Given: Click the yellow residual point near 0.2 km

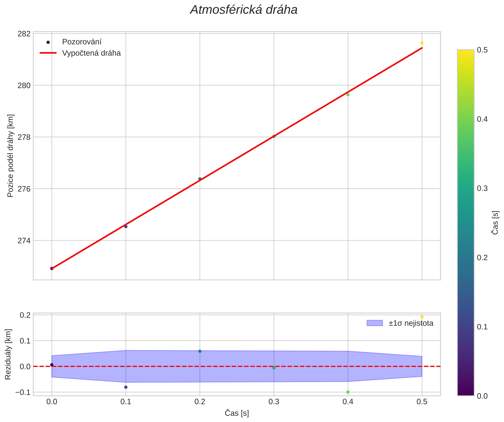Looking at the screenshot, I should pyautogui.click(x=422, y=317).
